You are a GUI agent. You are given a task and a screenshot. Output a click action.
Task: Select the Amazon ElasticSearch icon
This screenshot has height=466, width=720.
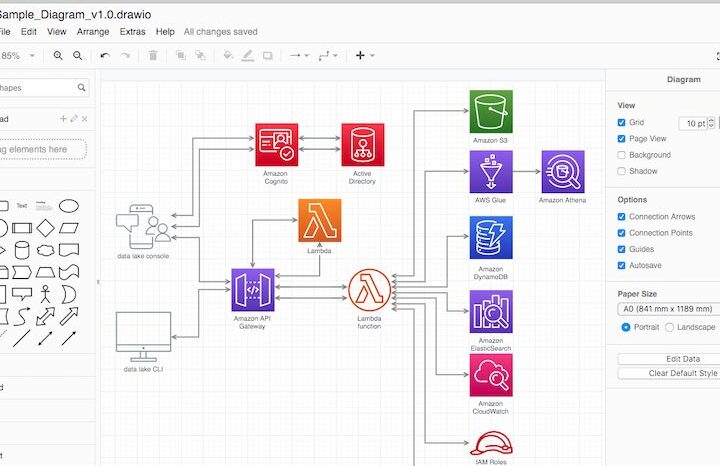coord(491,312)
